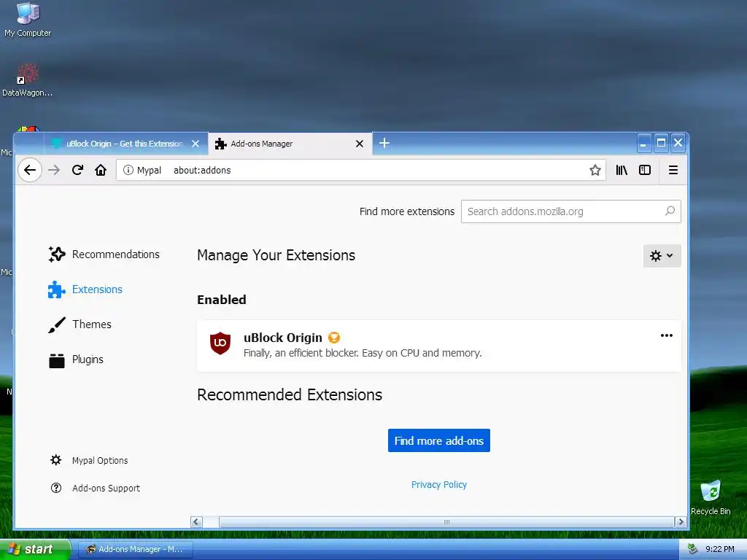The width and height of the screenshot is (747, 560).
Task: Open uBlock Origin three-dot options menu
Action: click(667, 335)
